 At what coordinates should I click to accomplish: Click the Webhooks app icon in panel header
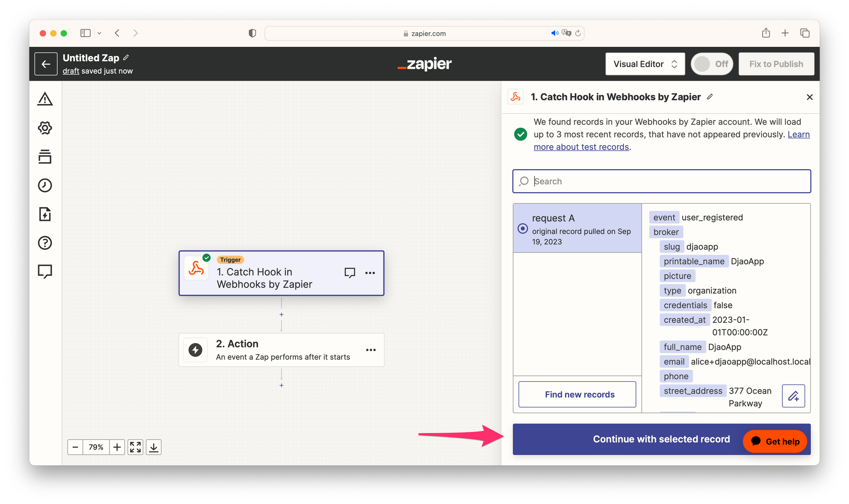[x=516, y=97]
